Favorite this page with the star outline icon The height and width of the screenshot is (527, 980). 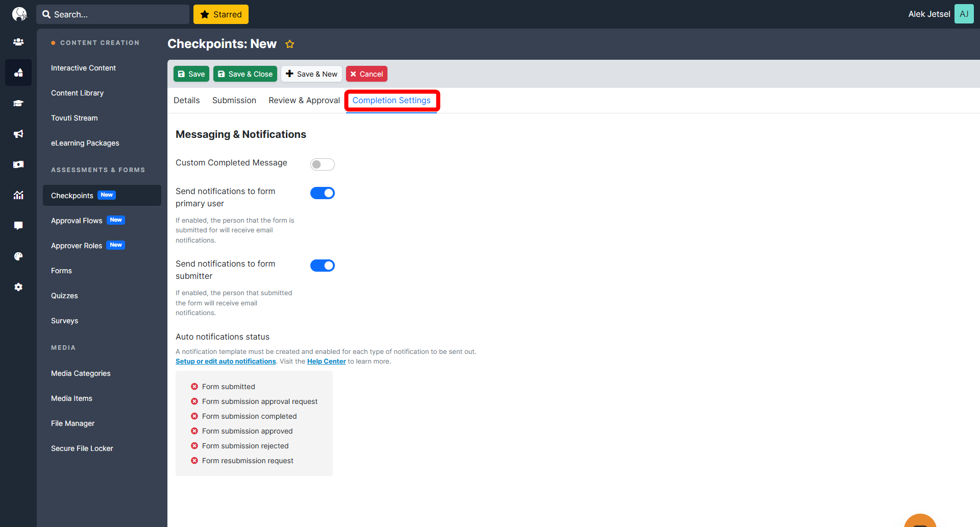pos(289,44)
